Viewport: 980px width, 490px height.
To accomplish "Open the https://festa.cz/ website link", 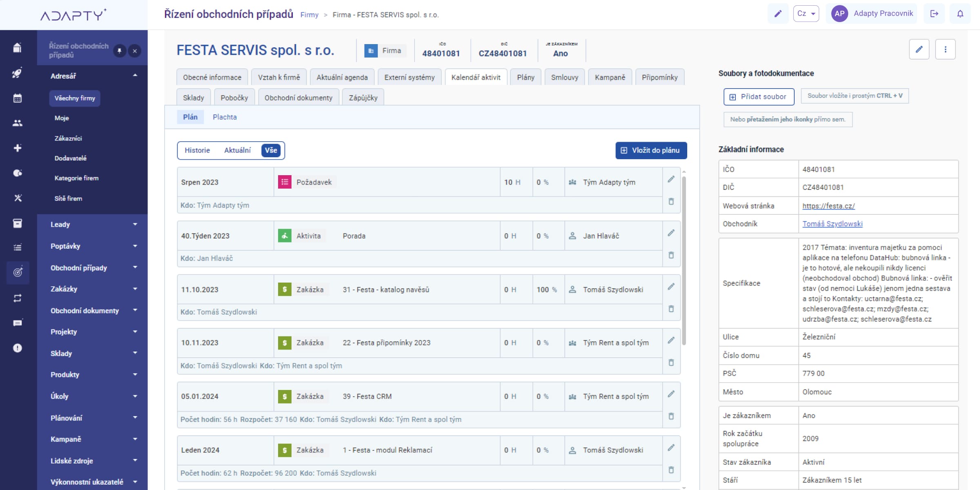I will (829, 206).
